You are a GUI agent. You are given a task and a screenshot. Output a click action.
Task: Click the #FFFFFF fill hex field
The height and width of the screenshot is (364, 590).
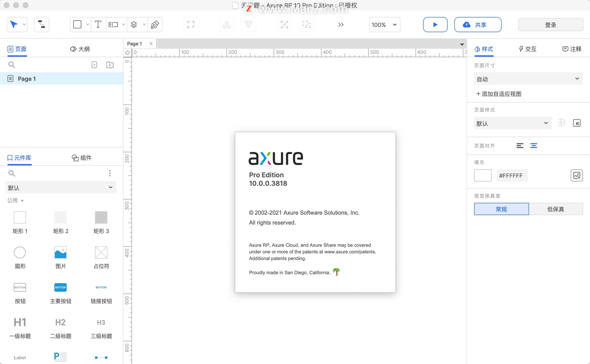coord(512,175)
